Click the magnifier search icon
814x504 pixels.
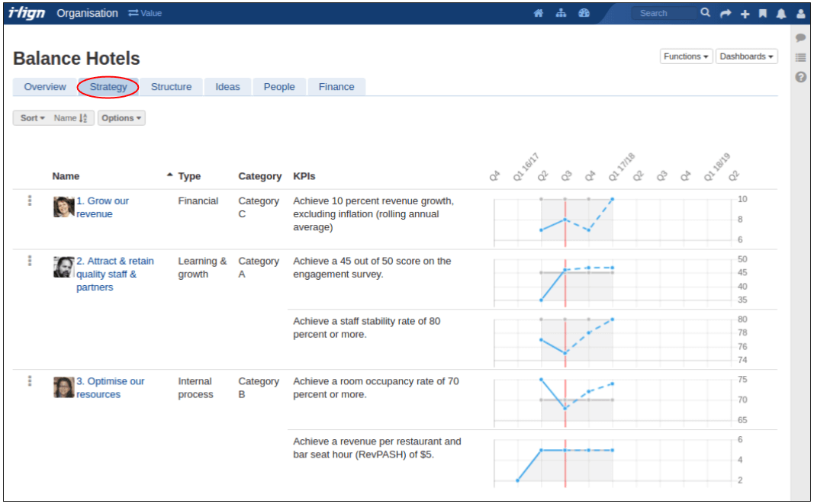(x=706, y=13)
